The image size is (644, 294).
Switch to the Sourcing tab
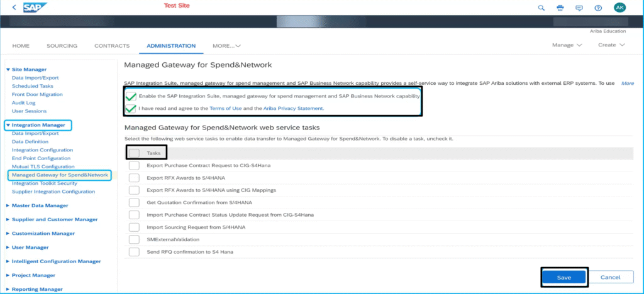62,46
